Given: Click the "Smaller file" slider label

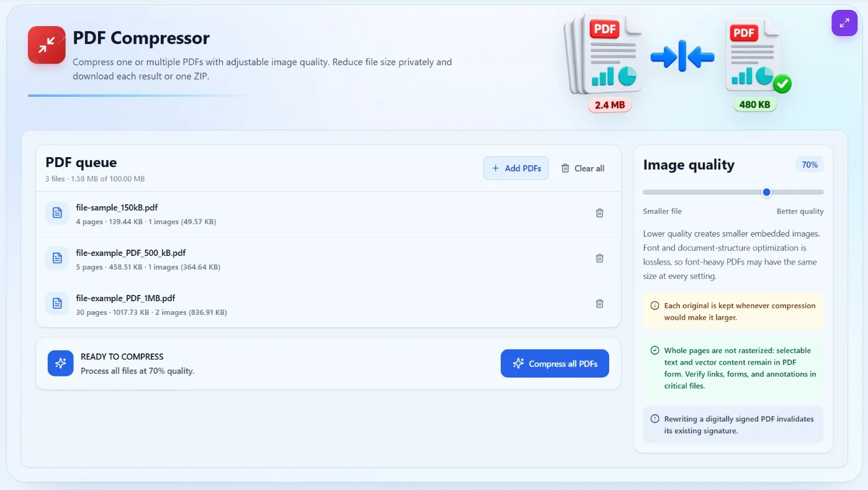Looking at the screenshot, I should click(x=662, y=211).
